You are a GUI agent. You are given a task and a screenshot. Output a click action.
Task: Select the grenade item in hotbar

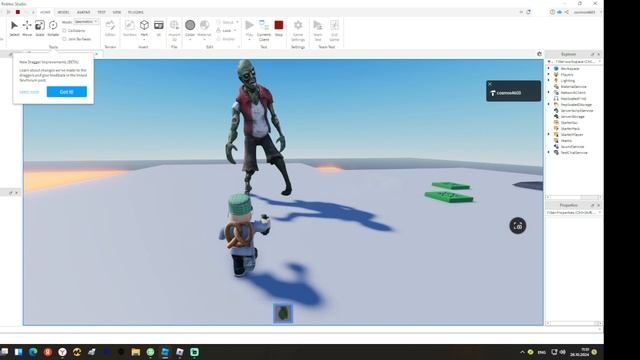(x=283, y=313)
